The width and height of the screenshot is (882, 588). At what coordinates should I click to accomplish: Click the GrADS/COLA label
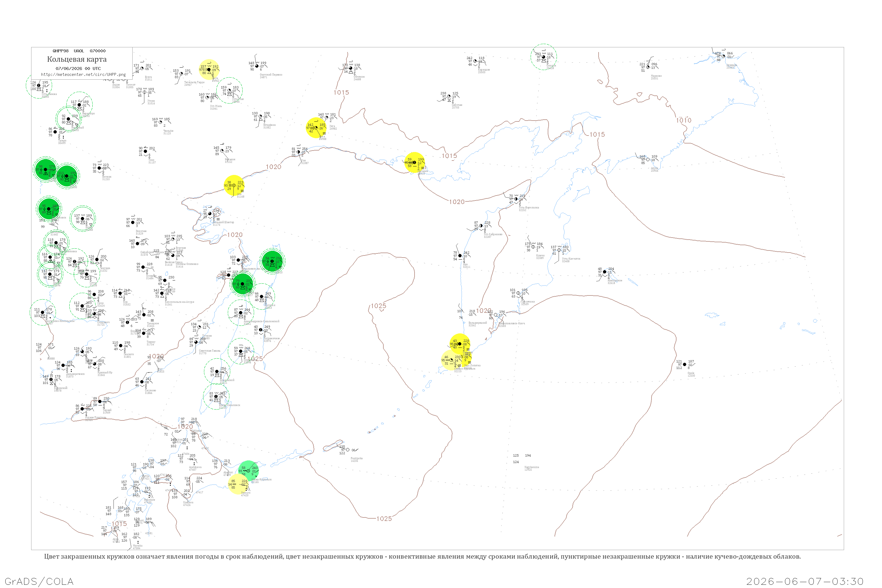(39, 581)
